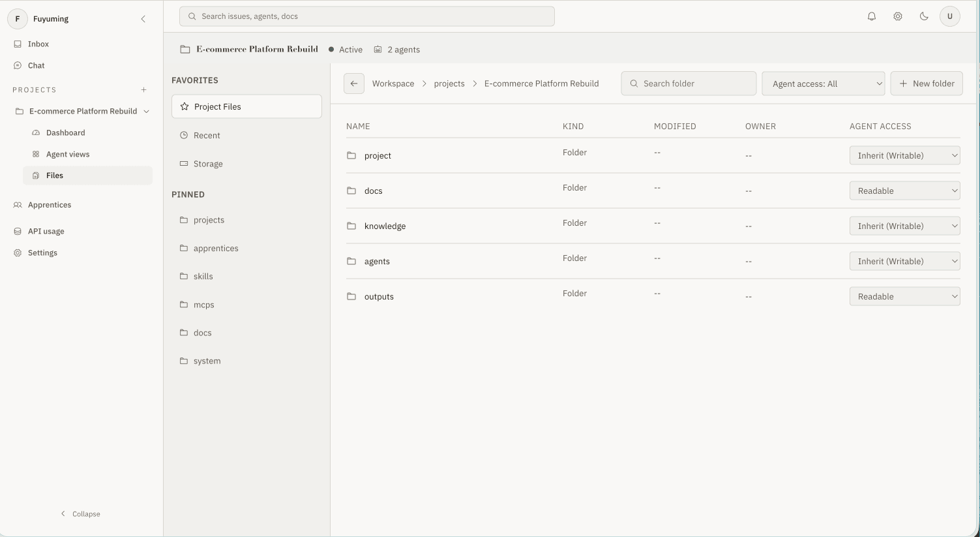
Task: Select Files in project tree
Action: (x=87, y=176)
